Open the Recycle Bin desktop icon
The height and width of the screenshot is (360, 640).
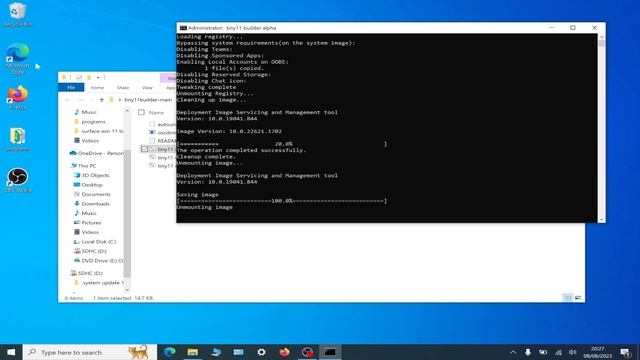(x=17, y=14)
